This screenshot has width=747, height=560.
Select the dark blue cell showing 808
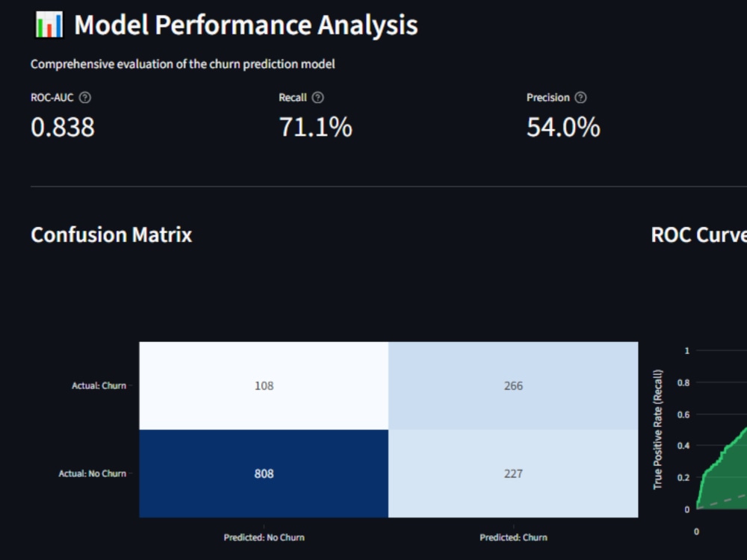(264, 473)
